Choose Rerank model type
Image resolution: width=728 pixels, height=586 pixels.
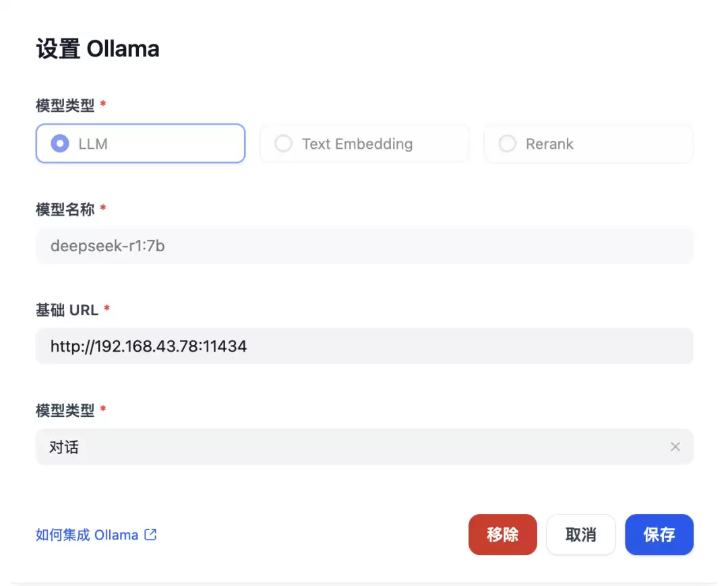588,143
